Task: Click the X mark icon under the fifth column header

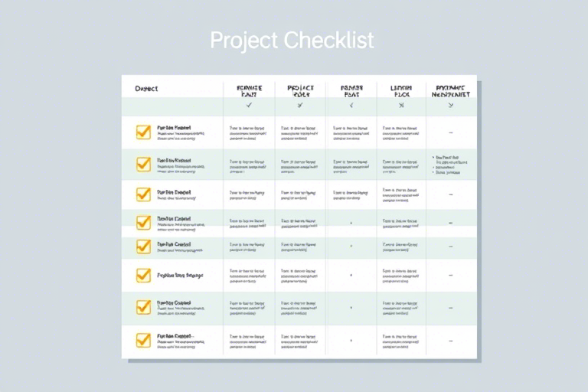Action: (x=402, y=106)
